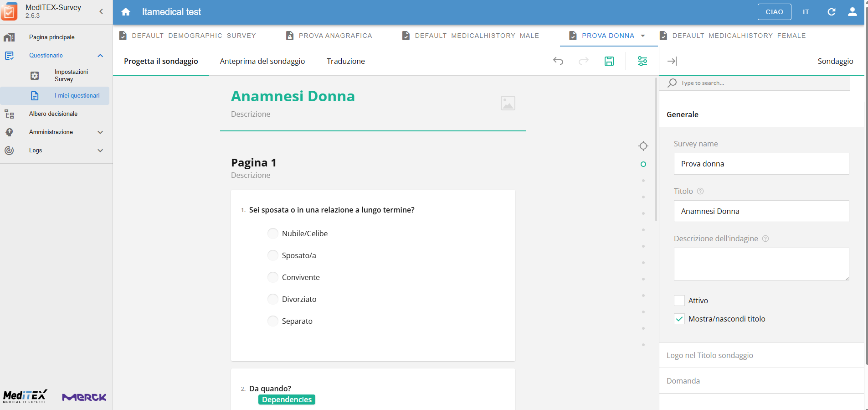Uncheck Mostra/nascondi titolo checkbox
The width and height of the screenshot is (868, 410).
tap(679, 319)
